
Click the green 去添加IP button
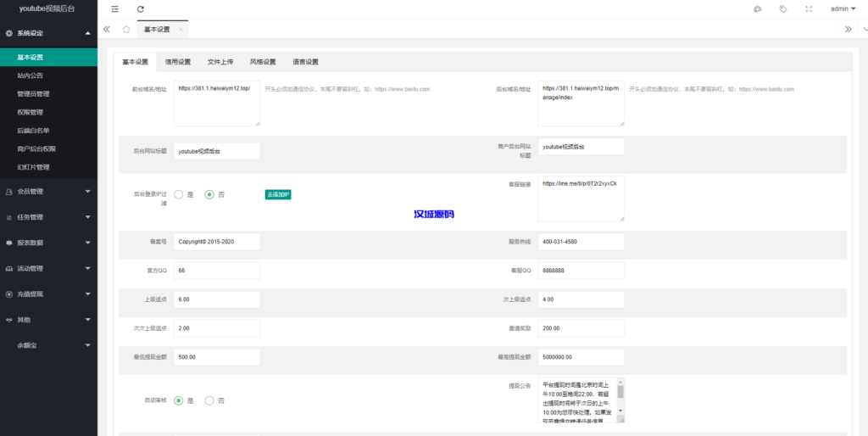click(278, 194)
